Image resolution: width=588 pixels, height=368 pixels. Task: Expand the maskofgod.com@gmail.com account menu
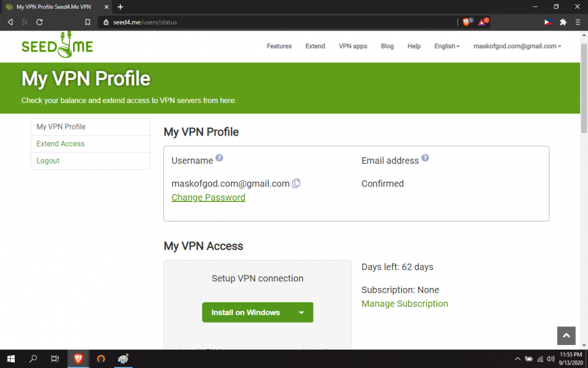(517, 46)
